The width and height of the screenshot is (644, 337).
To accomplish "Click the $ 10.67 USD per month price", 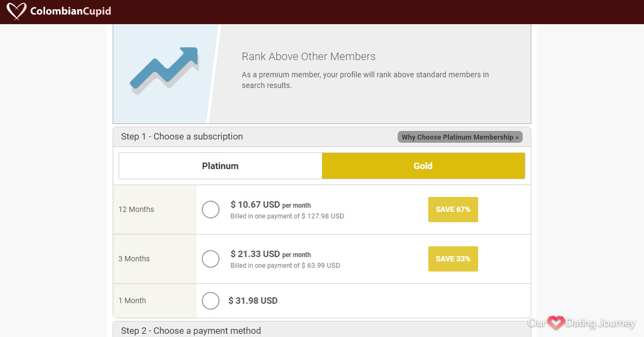I will (271, 204).
